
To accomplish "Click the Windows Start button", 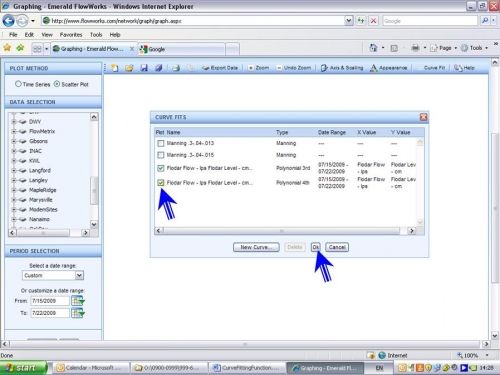I will [23, 368].
